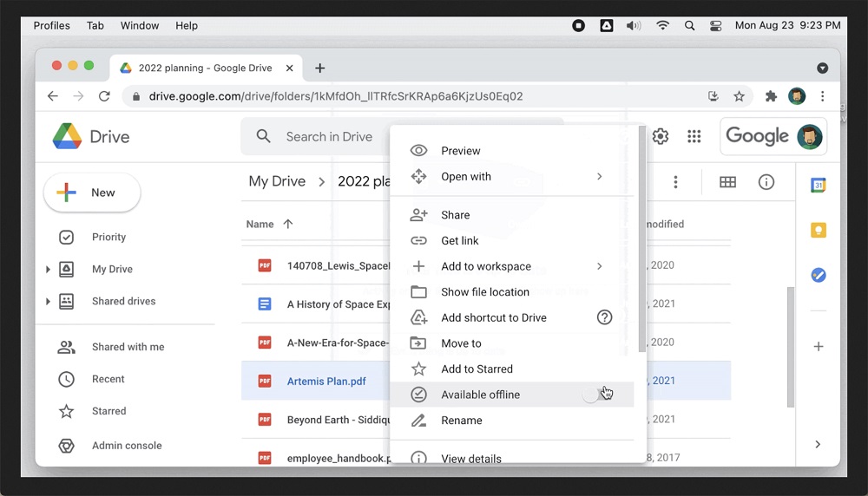Click the address bar URL
This screenshot has width=868, height=496.
335,96
